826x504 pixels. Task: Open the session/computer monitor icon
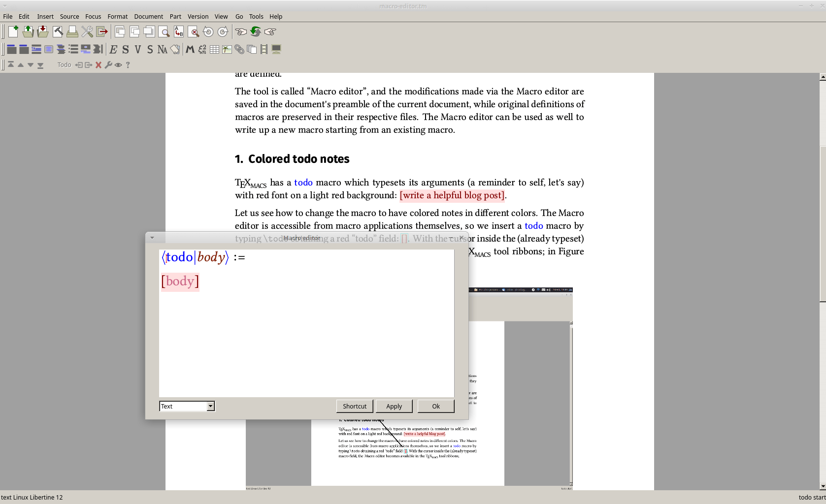tap(276, 49)
